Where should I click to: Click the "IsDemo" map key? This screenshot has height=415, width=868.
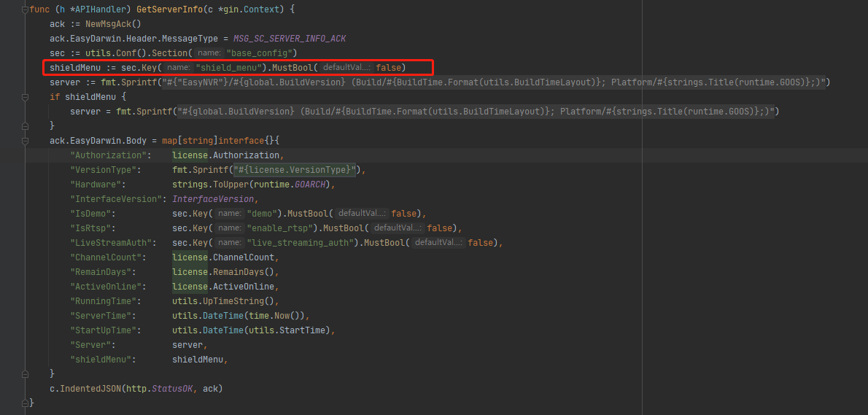click(92, 213)
